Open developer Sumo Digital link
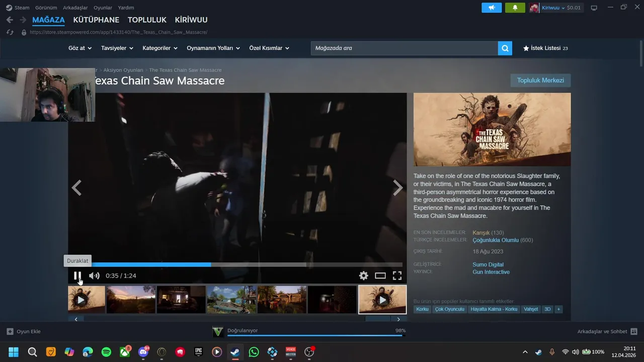 click(488, 264)
